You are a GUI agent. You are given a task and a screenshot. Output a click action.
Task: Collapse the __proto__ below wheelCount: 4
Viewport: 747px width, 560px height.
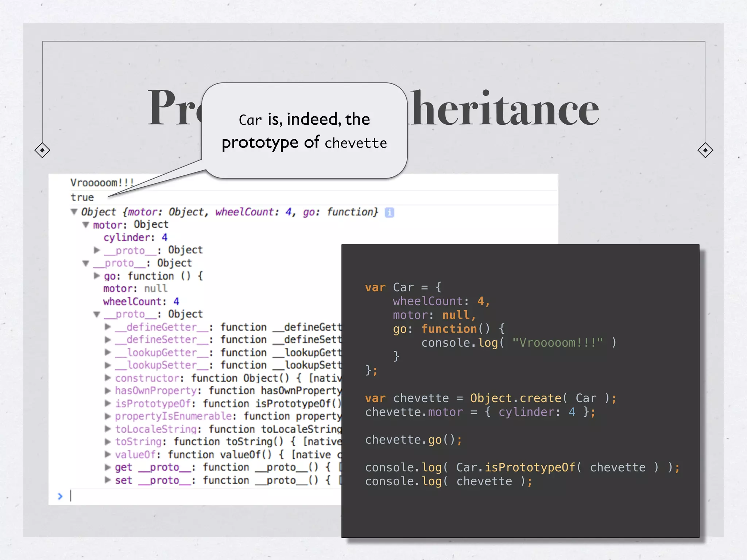tap(97, 314)
